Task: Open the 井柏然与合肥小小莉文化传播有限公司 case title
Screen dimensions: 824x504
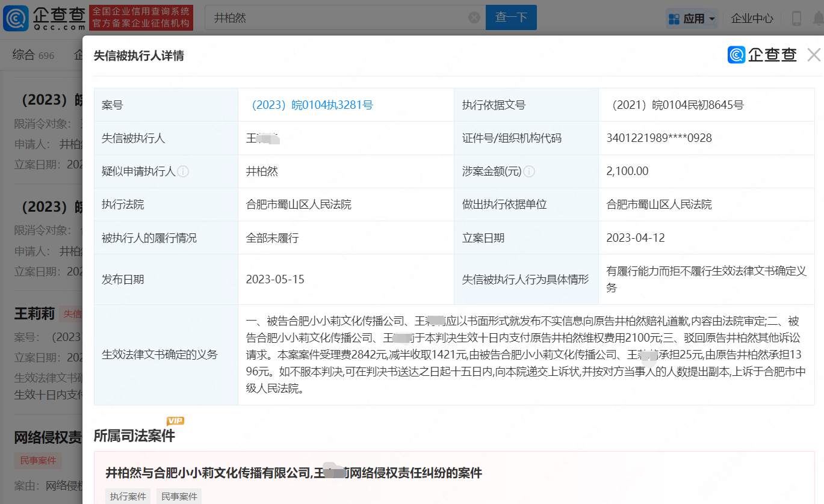Action: pyautogui.click(x=294, y=473)
